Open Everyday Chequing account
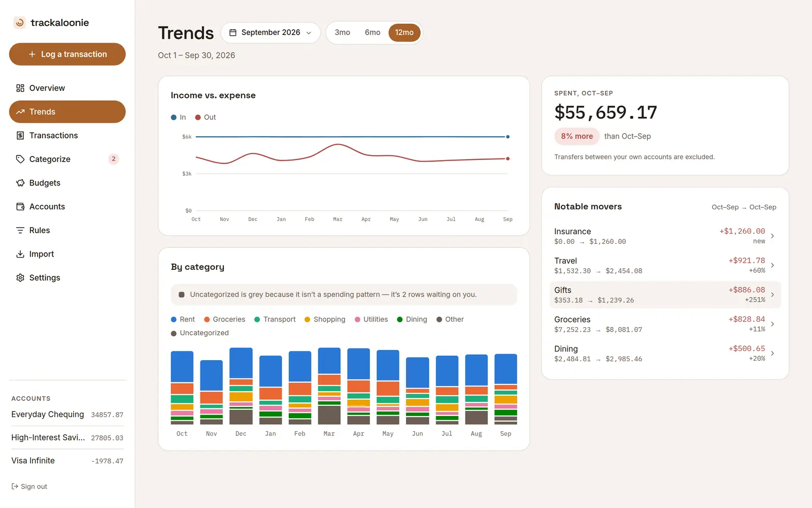The width and height of the screenshot is (812, 508). coord(67,415)
